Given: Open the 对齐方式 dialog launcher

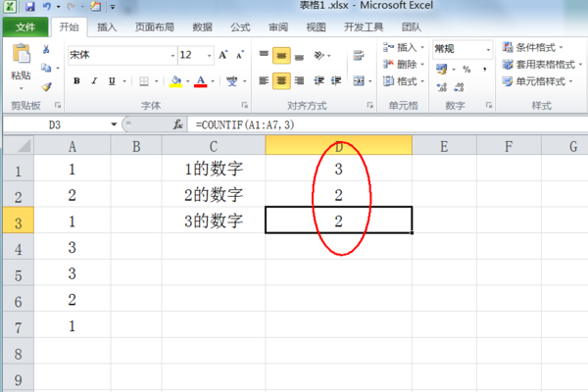Looking at the screenshot, I should click(369, 106).
